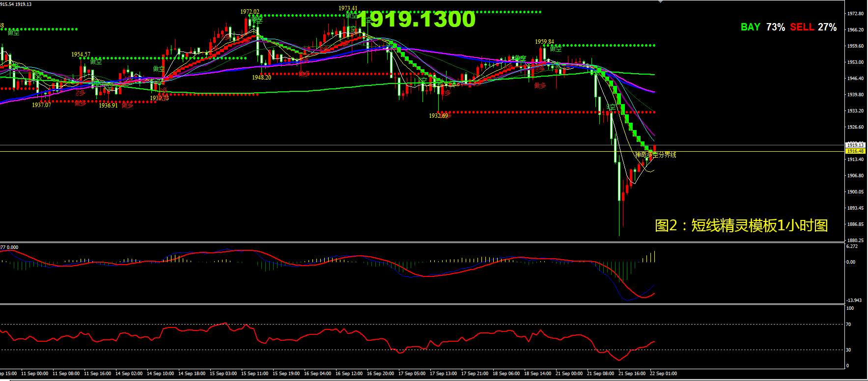Click the 11 Sep 00:00 time axis label
Image resolution: width=868 pixels, height=381 pixels.
point(35,374)
